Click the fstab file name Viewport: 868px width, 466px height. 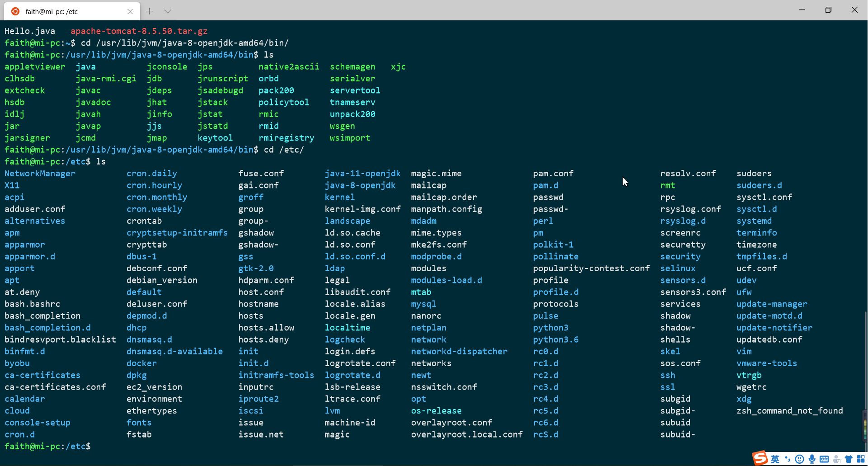click(x=139, y=434)
